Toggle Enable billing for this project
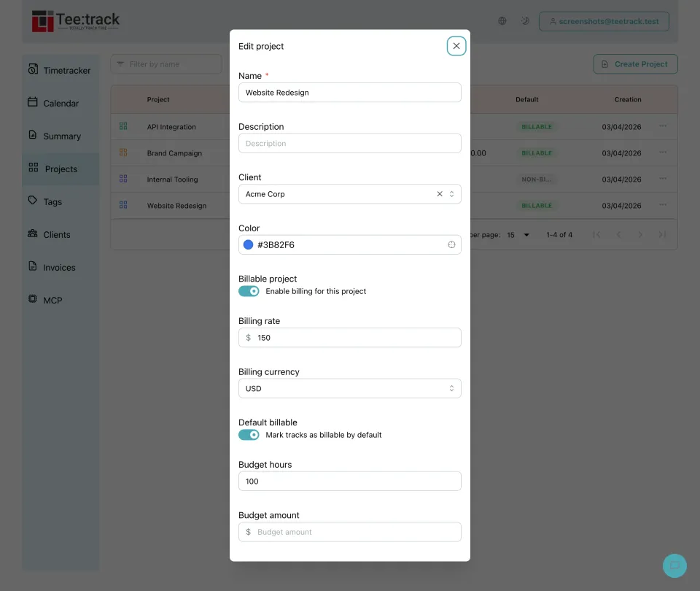 [x=249, y=291]
